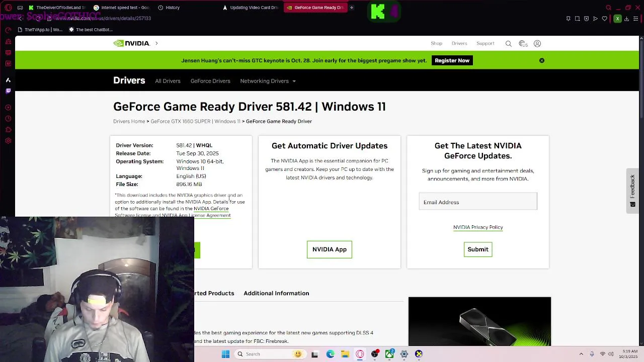The height and width of the screenshot is (362, 644).
Task: Open the Drivers header menu item
Action: point(459,43)
